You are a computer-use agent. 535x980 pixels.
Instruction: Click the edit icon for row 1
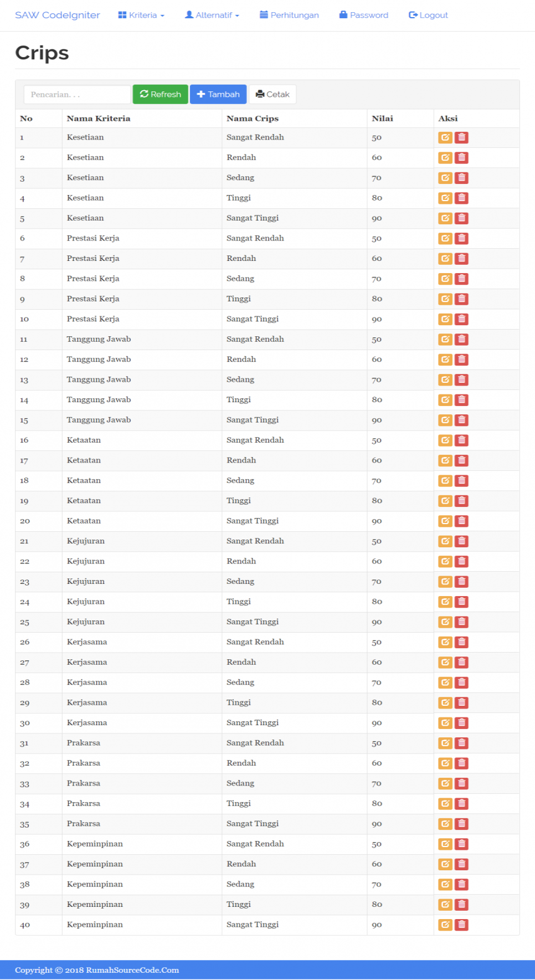pos(445,137)
